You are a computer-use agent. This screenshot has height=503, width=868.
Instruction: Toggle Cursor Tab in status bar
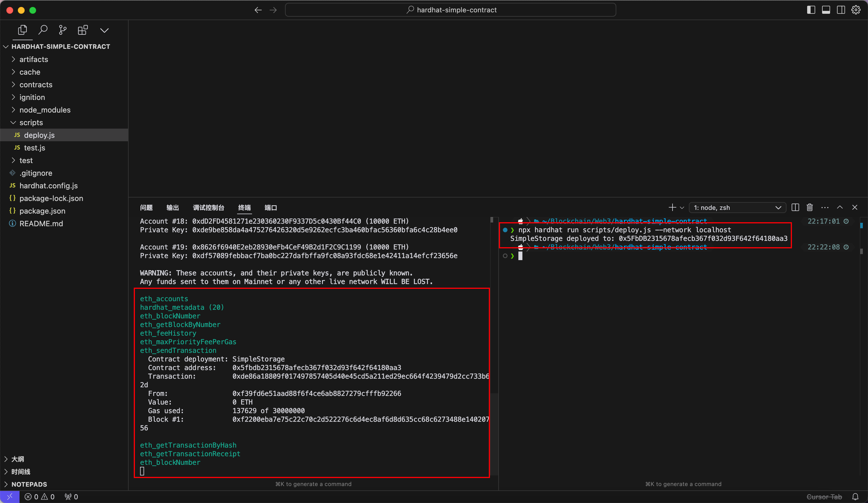[x=824, y=496]
